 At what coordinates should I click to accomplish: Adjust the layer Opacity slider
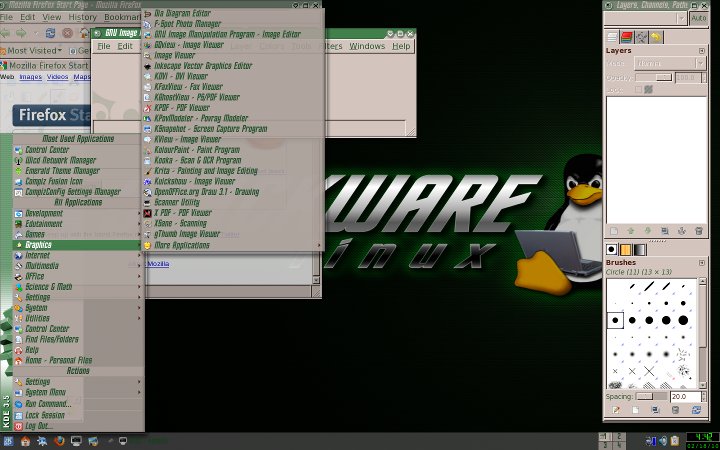(x=654, y=78)
